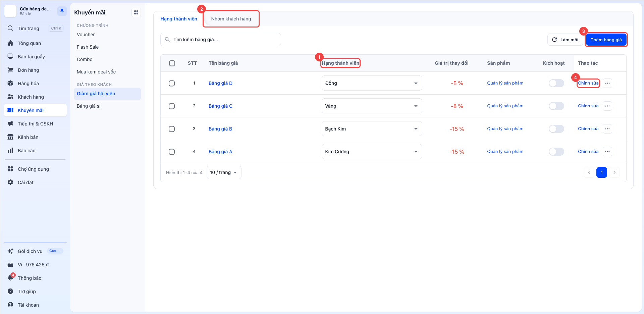This screenshot has height=314, width=644.
Task: Click the Thông báo bell icon
Action: [x=10, y=278]
